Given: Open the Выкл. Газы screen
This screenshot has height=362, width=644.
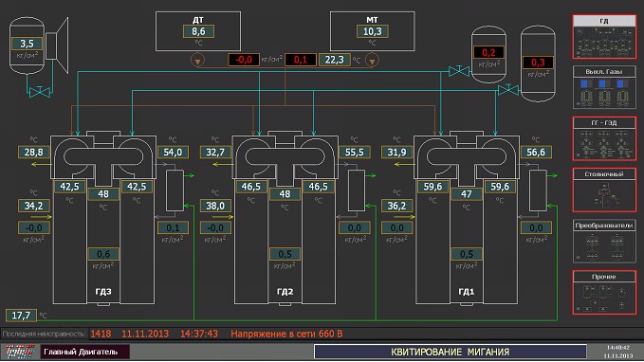Looking at the screenshot, I should click(x=604, y=88).
